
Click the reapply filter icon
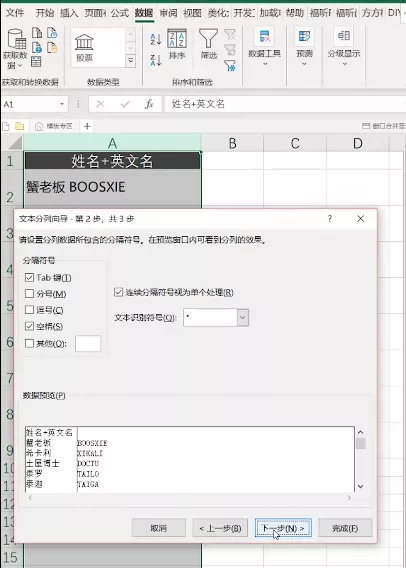click(x=230, y=50)
